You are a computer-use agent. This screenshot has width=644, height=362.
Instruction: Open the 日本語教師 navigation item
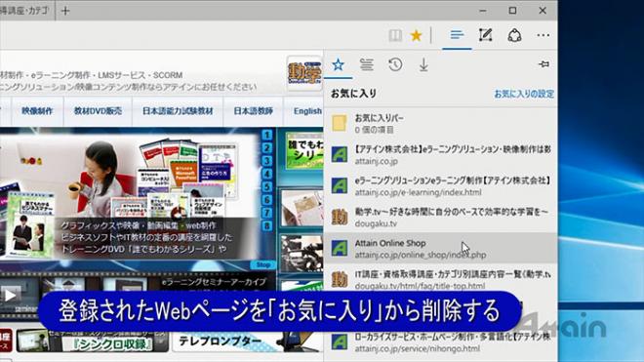pyautogui.click(x=254, y=111)
